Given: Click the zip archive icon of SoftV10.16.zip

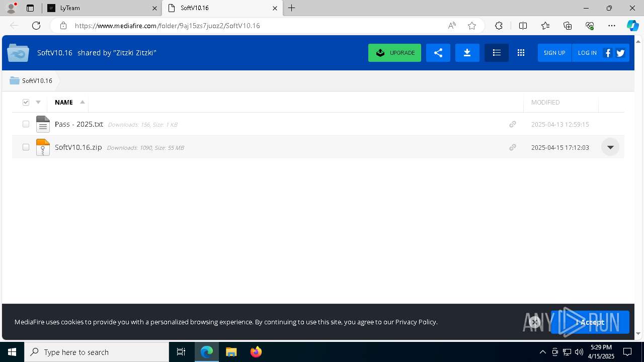Looking at the screenshot, I should click(43, 147).
